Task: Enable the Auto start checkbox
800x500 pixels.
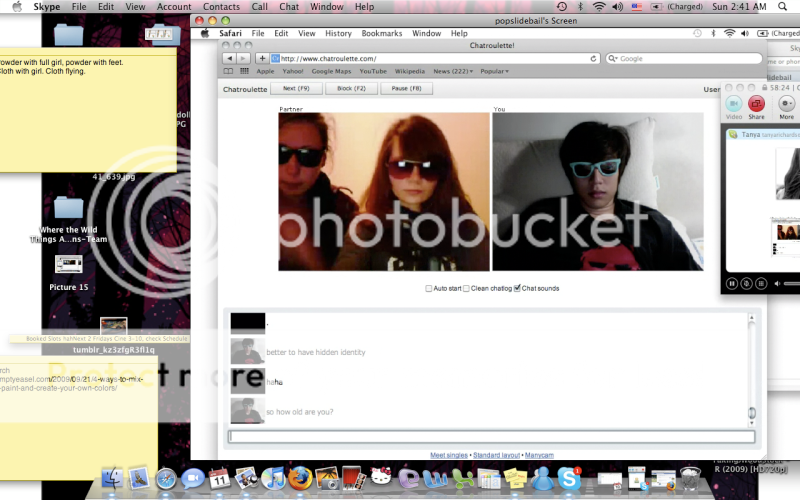Action: tap(429, 288)
